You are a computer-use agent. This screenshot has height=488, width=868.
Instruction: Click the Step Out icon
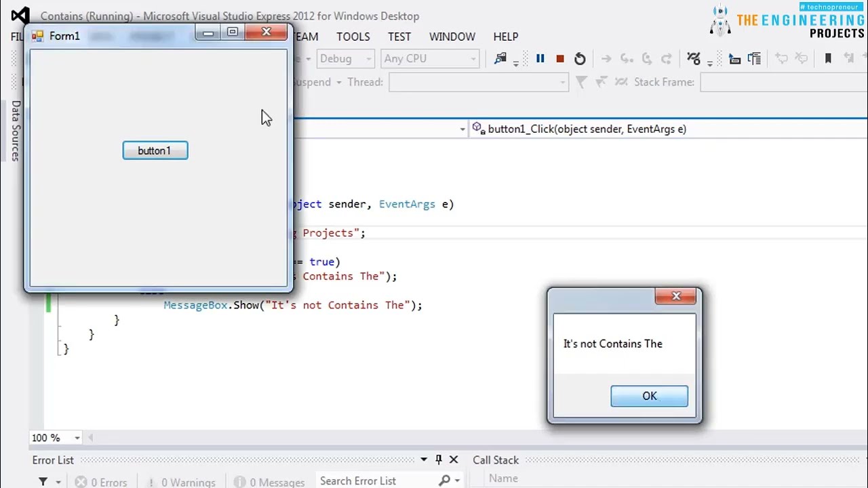pyautogui.click(x=667, y=59)
